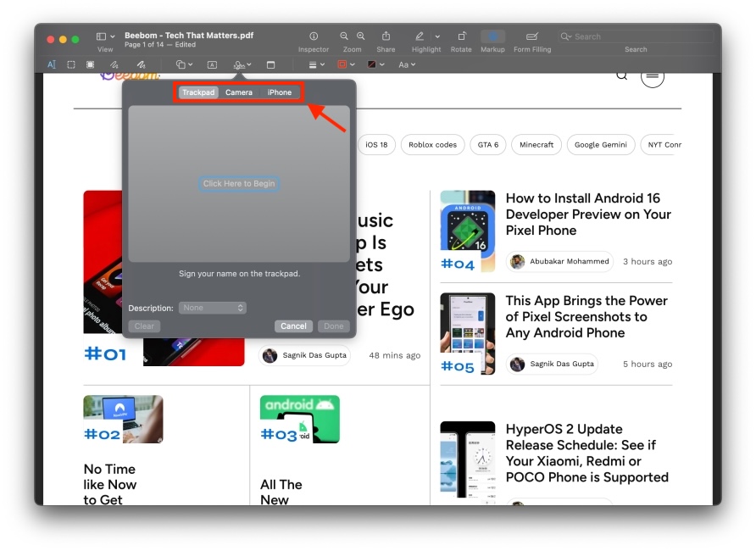Click the Minecraft topic pill
The height and width of the screenshot is (551, 756).
point(536,145)
